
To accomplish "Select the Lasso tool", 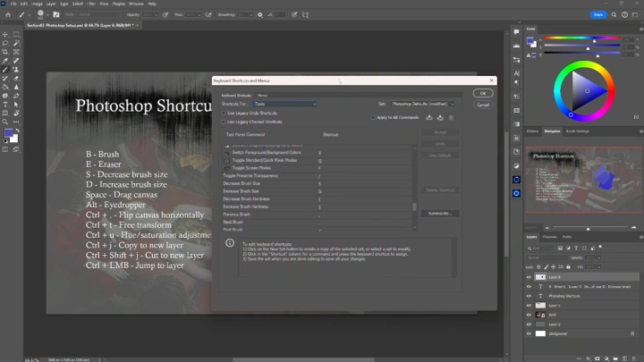I will click(5, 43).
